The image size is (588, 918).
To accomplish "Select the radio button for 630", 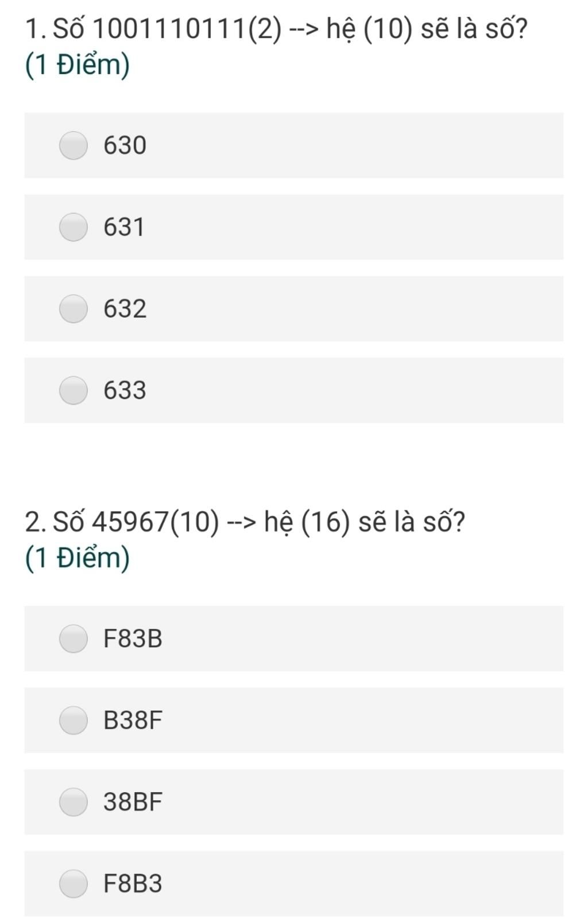I will (73, 145).
